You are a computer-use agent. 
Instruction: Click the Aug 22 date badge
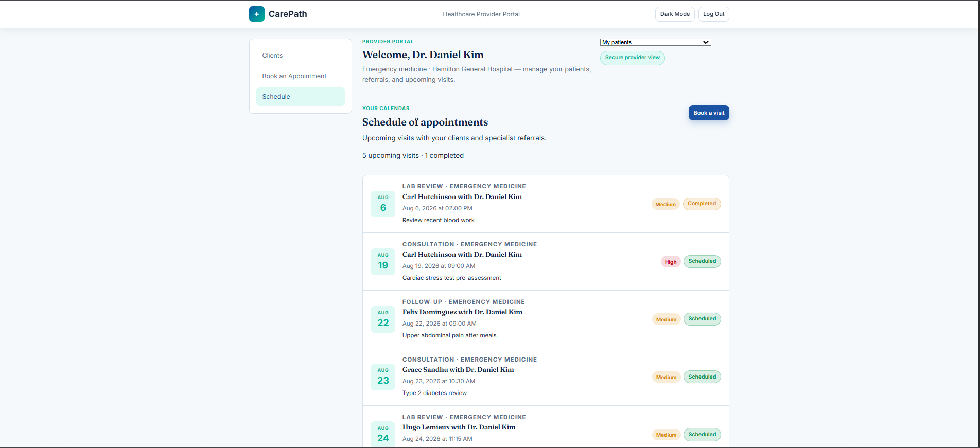(383, 319)
